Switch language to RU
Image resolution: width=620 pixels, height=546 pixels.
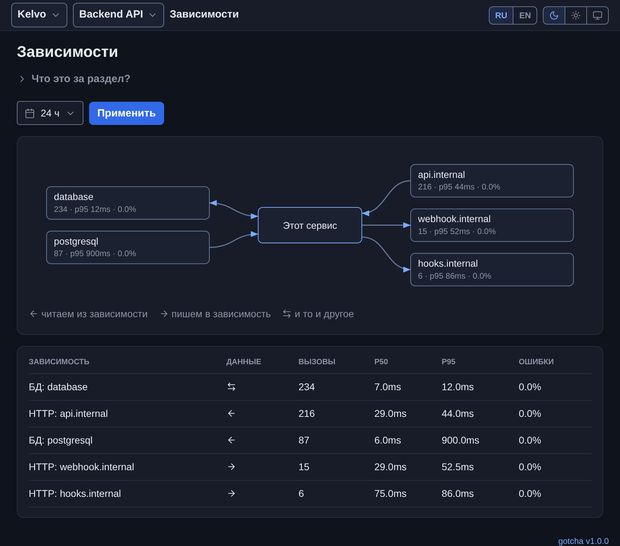[501, 15]
